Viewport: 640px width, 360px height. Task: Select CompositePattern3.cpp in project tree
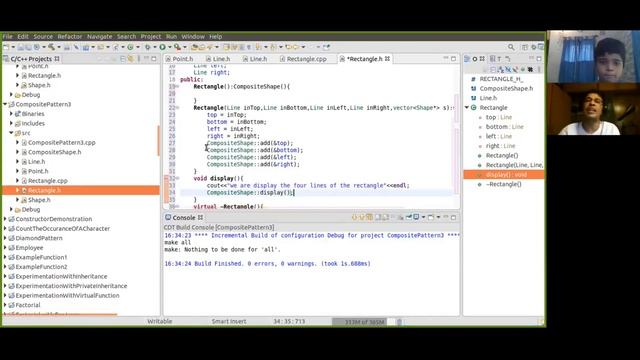(x=62, y=143)
